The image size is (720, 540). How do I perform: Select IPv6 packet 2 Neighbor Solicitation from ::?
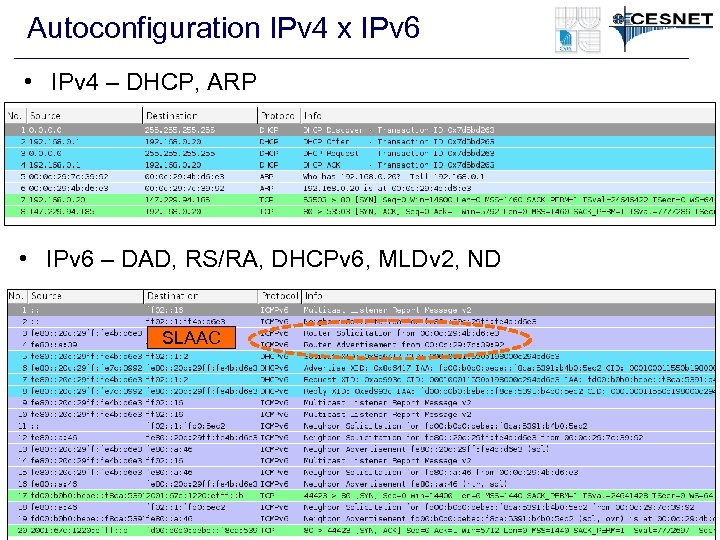click(361, 321)
